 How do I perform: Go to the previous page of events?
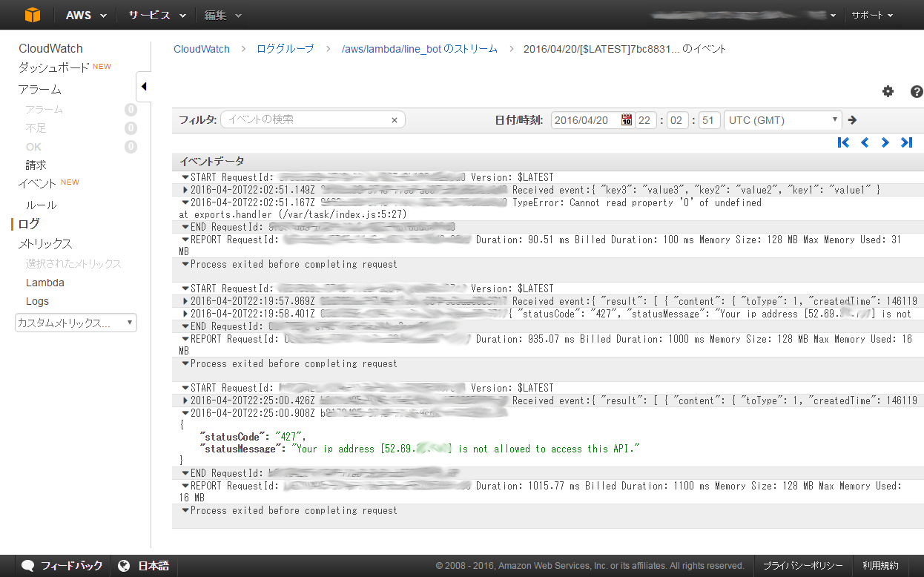click(864, 142)
